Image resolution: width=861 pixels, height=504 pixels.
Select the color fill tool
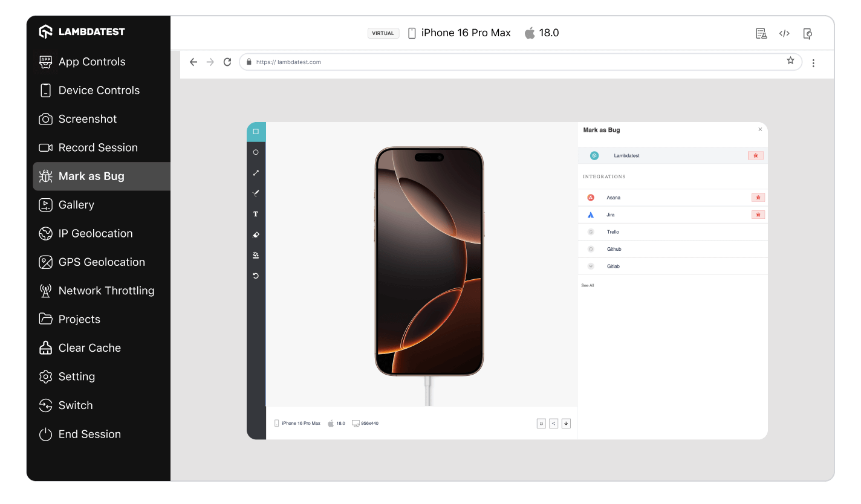256,255
